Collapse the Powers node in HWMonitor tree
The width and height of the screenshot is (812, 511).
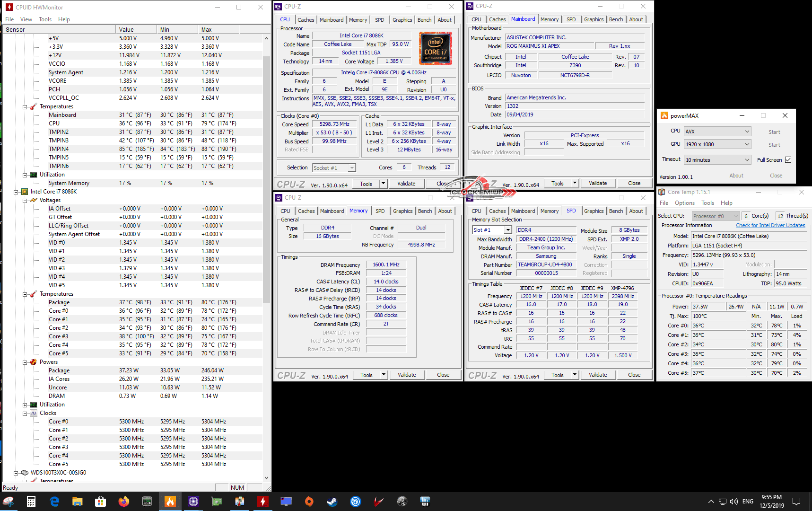tap(25, 362)
